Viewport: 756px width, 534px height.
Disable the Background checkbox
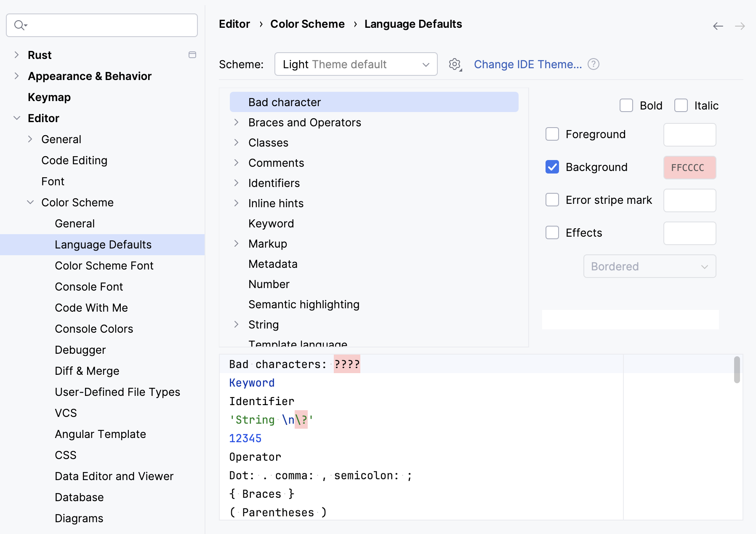[552, 167]
